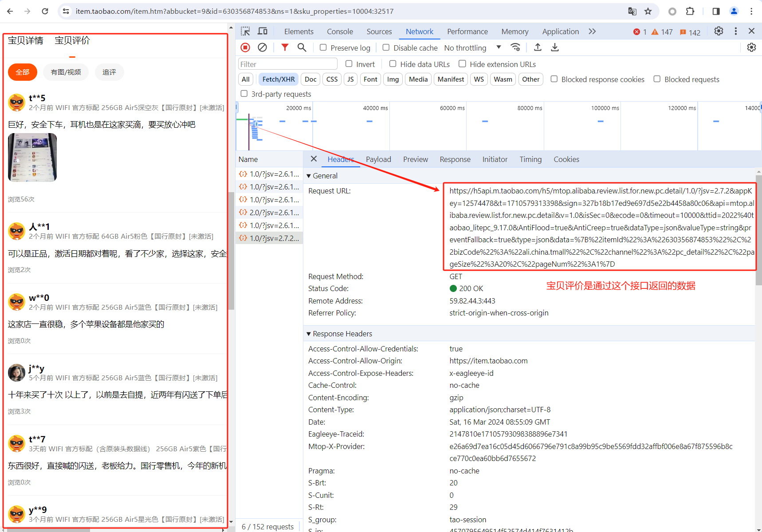Image resolution: width=762 pixels, height=532 pixels.
Task: Open the No throttling dropdown
Action: pyautogui.click(x=473, y=47)
